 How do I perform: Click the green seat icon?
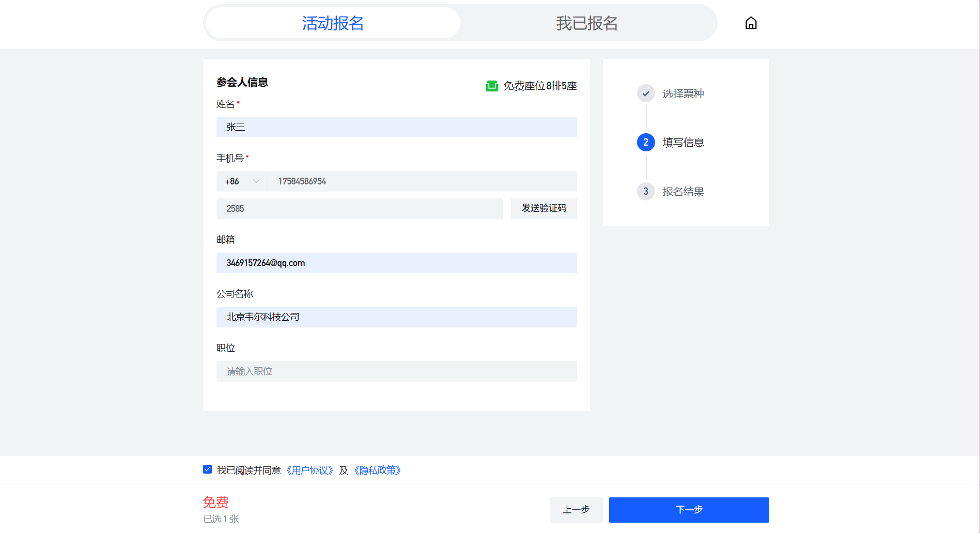[x=492, y=86]
